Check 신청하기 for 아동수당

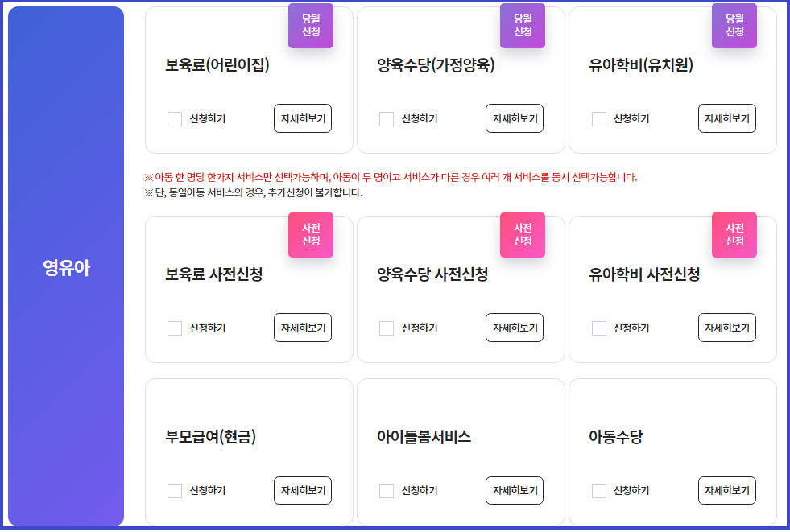pyautogui.click(x=598, y=490)
